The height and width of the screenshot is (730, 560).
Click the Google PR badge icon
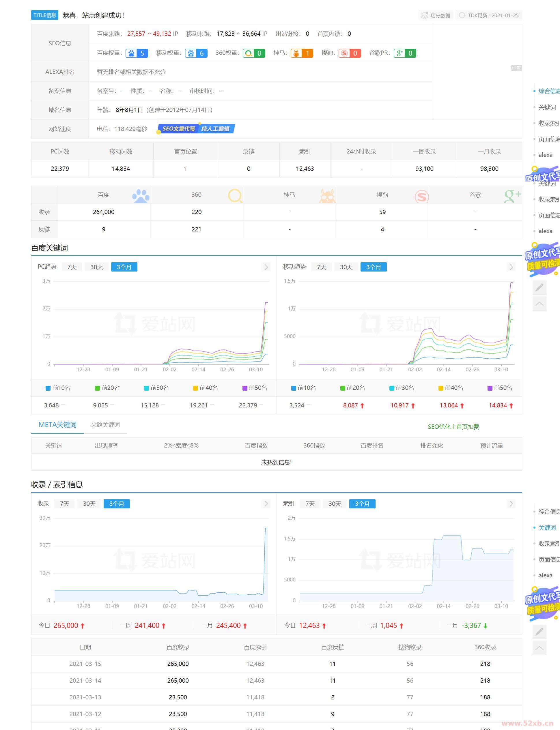[x=399, y=53]
